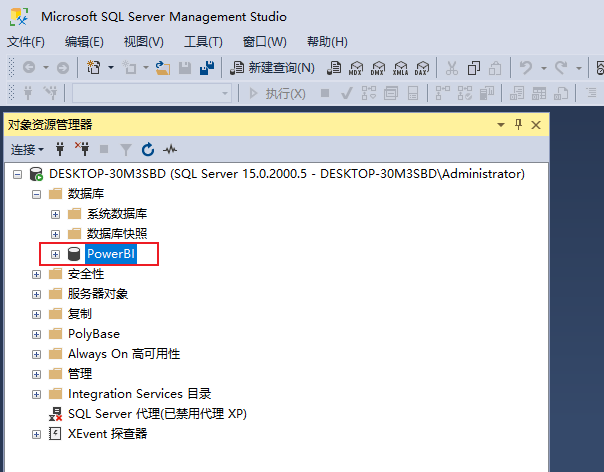This screenshot has width=604, height=472.
Task: Expand the 数据库快照 folder
Action: coord(55,234)
